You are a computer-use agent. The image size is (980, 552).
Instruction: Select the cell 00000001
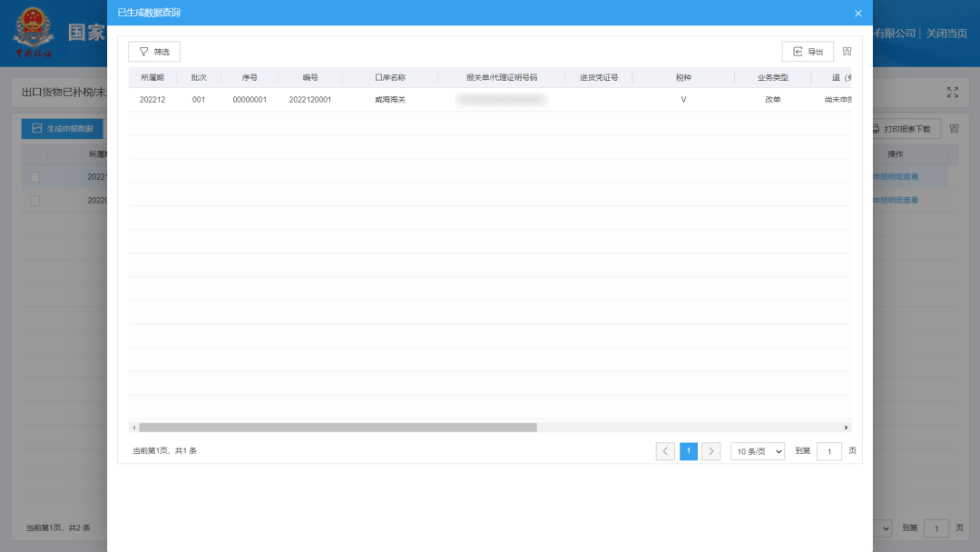pos(250,99)
